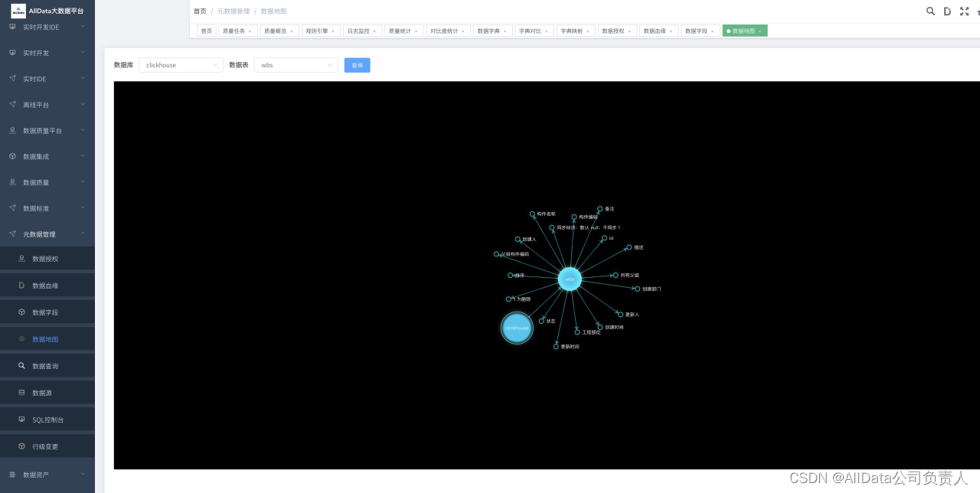Click the 创建部门 field node in graph
The height and width of the screenshot is (493, 980).
pyautogui.click(x=637, y=289)
